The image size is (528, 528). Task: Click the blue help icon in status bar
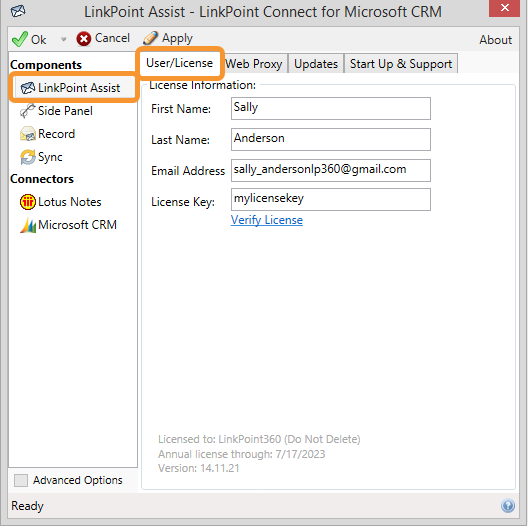(508, 505)
